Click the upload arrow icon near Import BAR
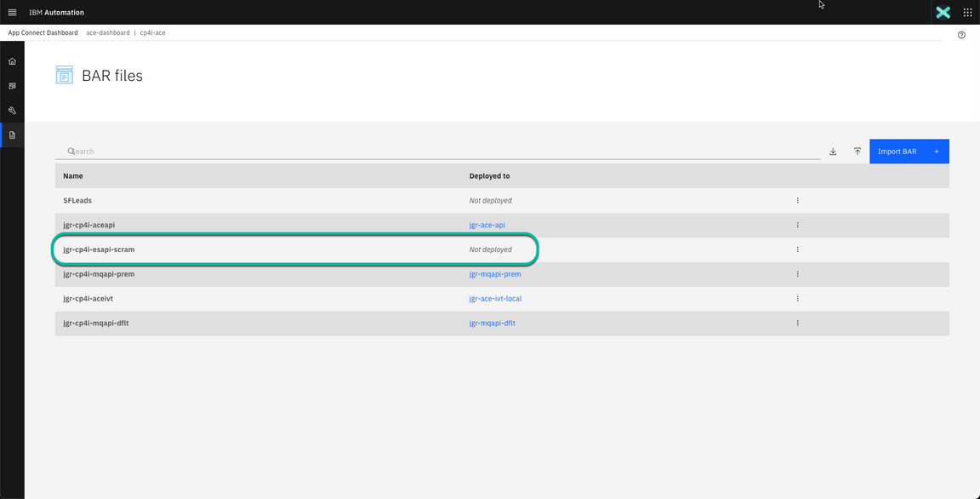980x499 pixels. tap(857, 151)
